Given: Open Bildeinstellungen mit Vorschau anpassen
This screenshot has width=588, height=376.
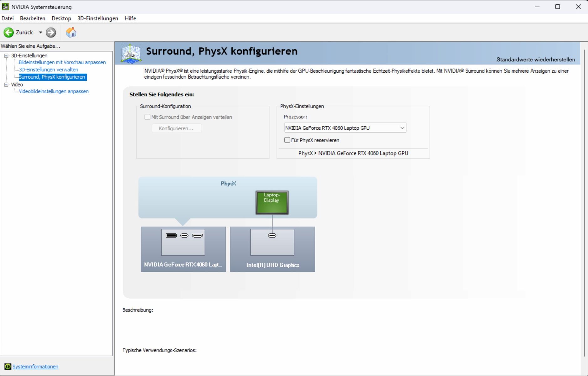Looking at the screenshot, I should pos(62,62).
